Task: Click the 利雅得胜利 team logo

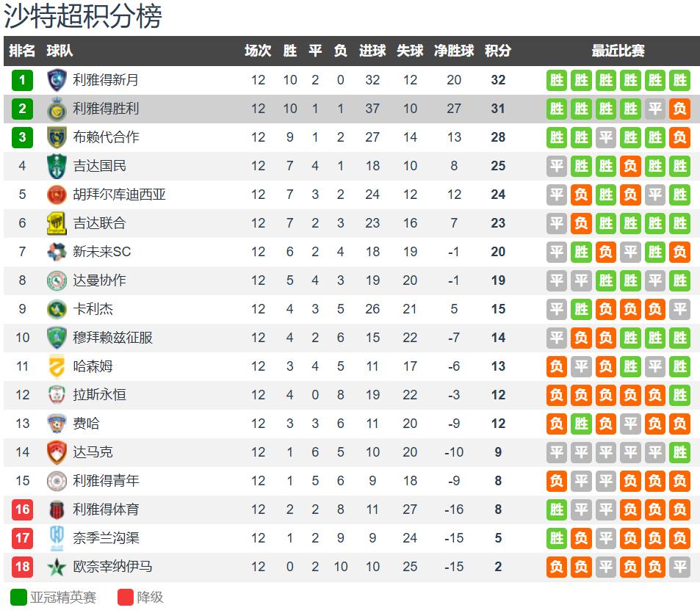Action: [57, 109]
